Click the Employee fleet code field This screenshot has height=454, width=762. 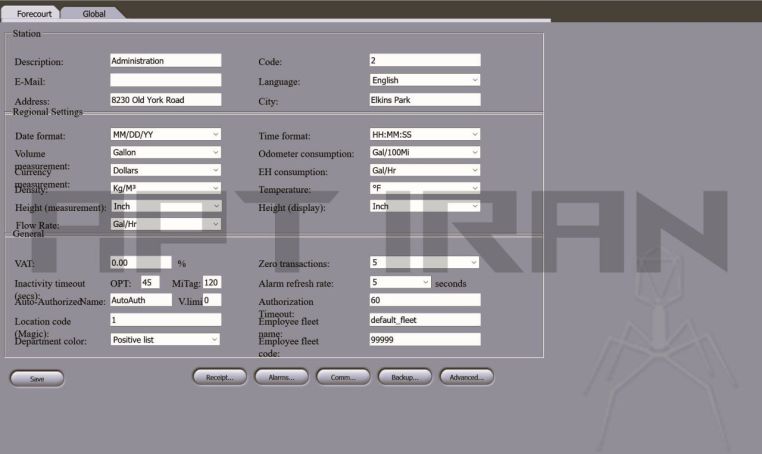[x=425, y=339]
